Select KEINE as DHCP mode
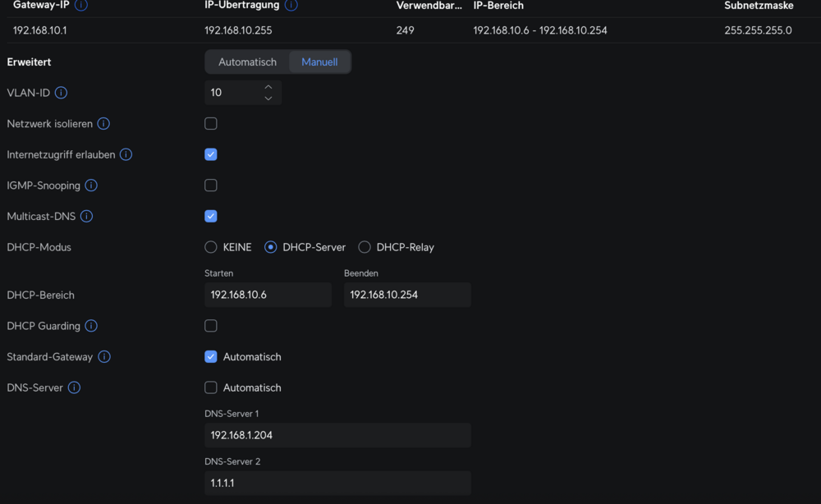This screenshot has width=821, height=504. 210,247
